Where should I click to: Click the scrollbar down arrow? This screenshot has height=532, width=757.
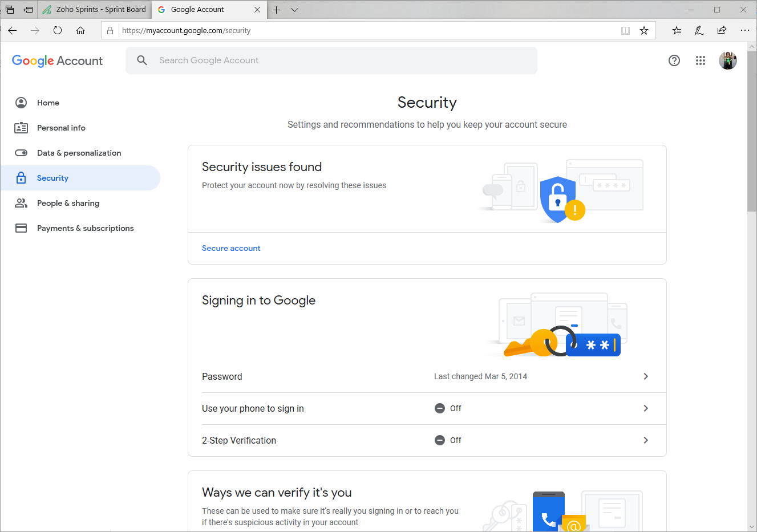(x=752, y=527)
